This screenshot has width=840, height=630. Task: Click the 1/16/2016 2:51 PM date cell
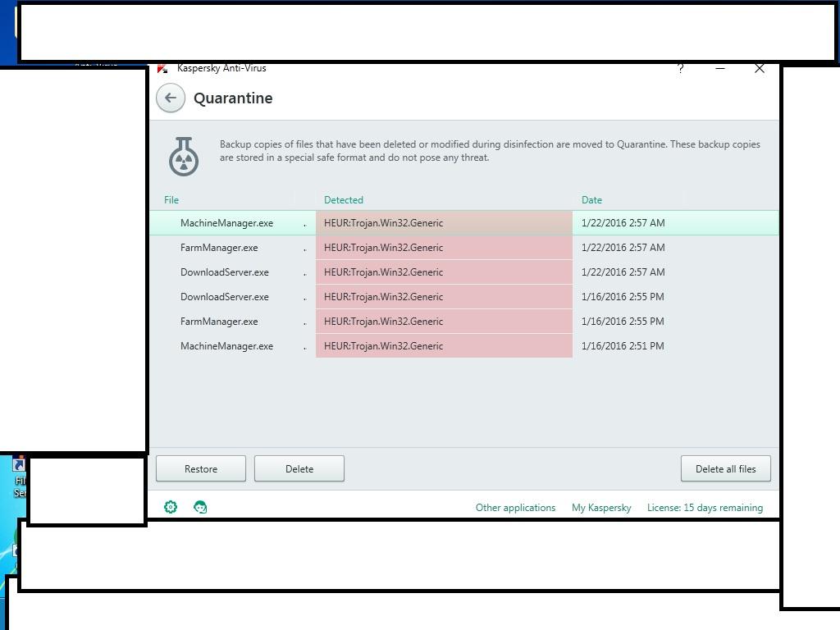tap(623, 346)
